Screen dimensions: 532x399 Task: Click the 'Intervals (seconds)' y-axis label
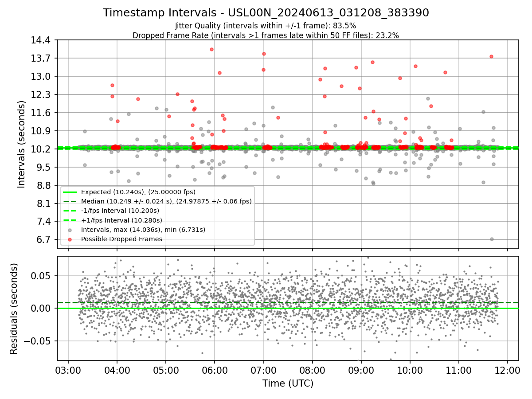pyautogui.click(x=21, y=144)
